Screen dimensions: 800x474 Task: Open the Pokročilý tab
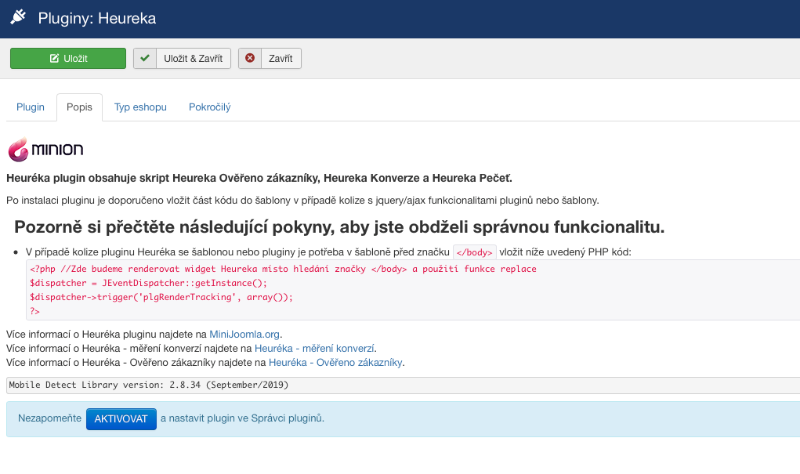[210, 107]
